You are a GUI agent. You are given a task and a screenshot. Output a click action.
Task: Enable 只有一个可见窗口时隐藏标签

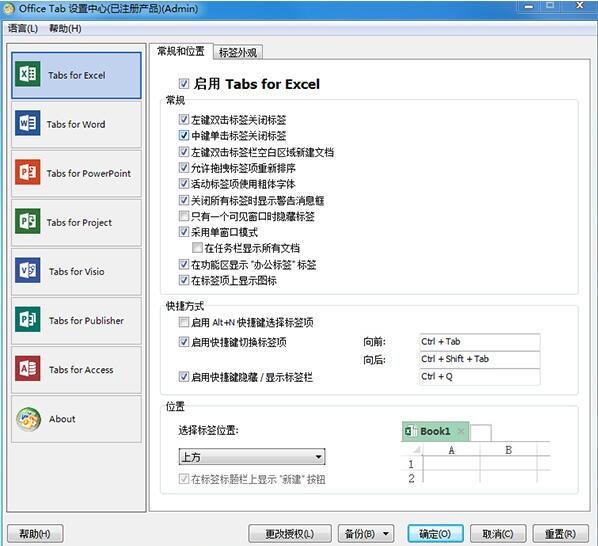coord(184,216)
